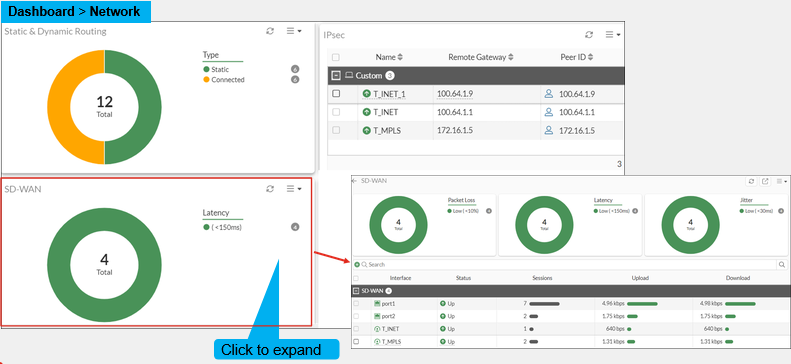This screenshot has height=364, width=791.
Task: Sort IPsec table by Name column
Action: pos(389,57)
